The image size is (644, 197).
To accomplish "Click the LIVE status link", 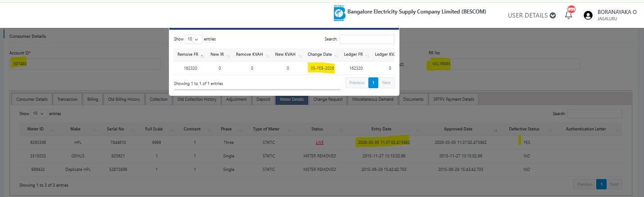I will 320,142.
